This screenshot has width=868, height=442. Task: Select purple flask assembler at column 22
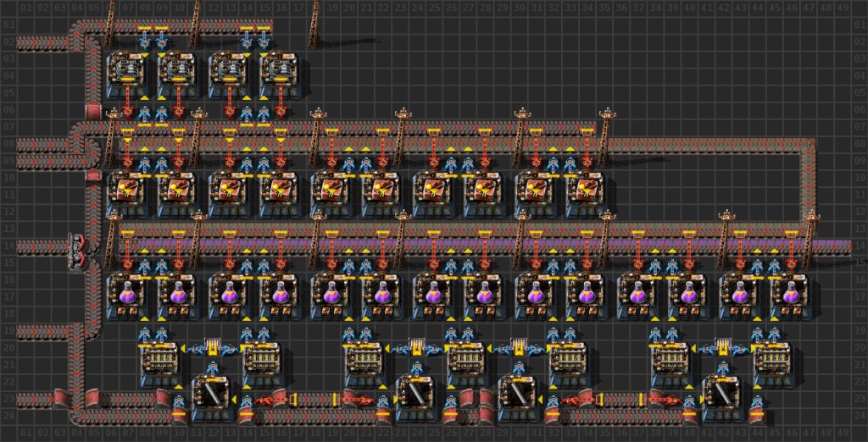tap(381, 296)
